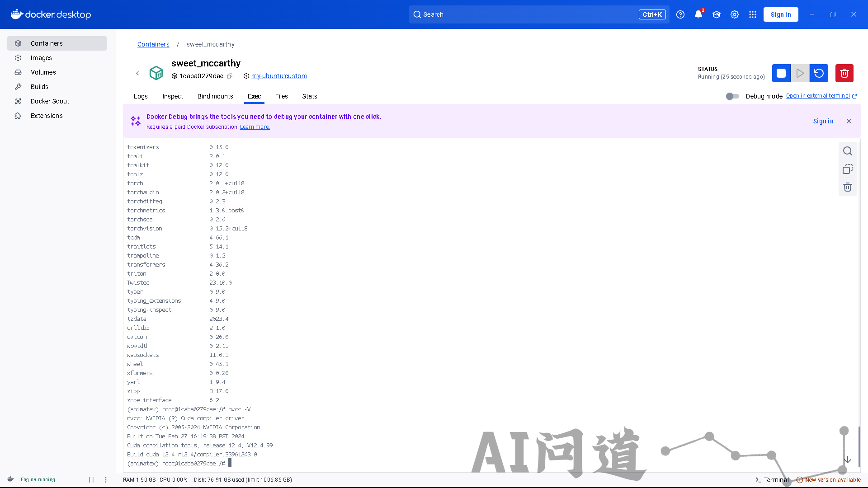Toggle Debug mode switch
This screenshot has height=488, width=868.
732,96
